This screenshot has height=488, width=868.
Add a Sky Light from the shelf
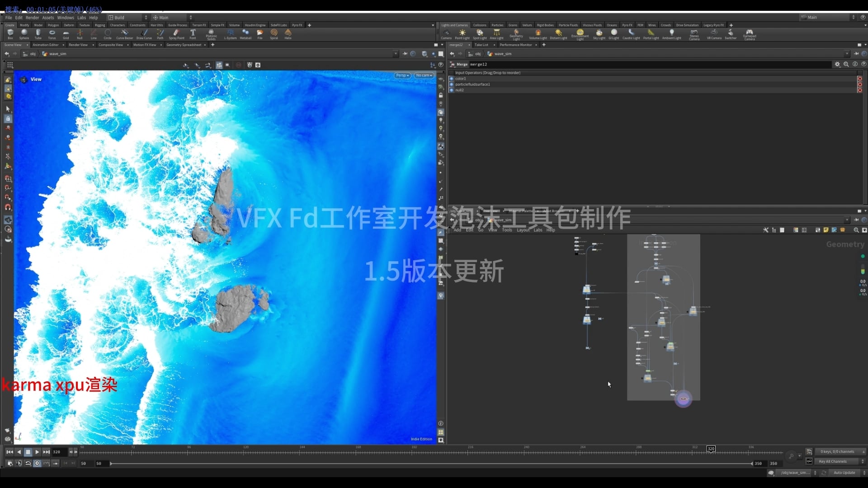[599, 34]
